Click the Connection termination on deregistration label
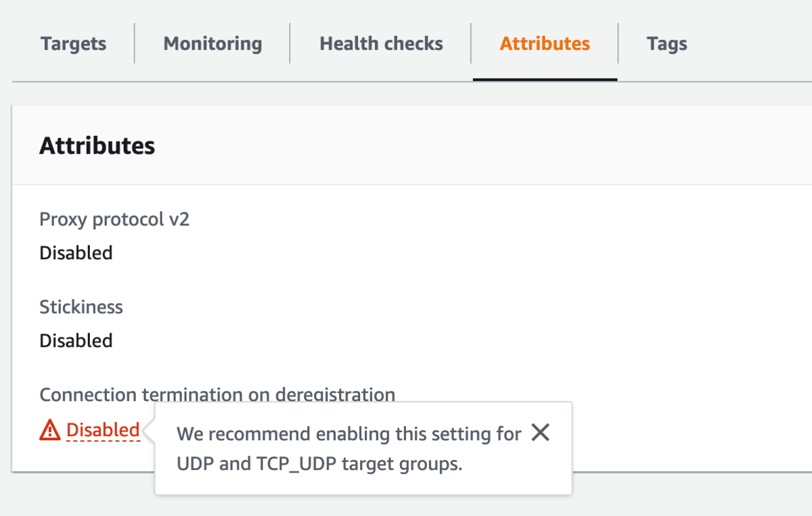This screenshot has width=812, height=516. [217, 394]
